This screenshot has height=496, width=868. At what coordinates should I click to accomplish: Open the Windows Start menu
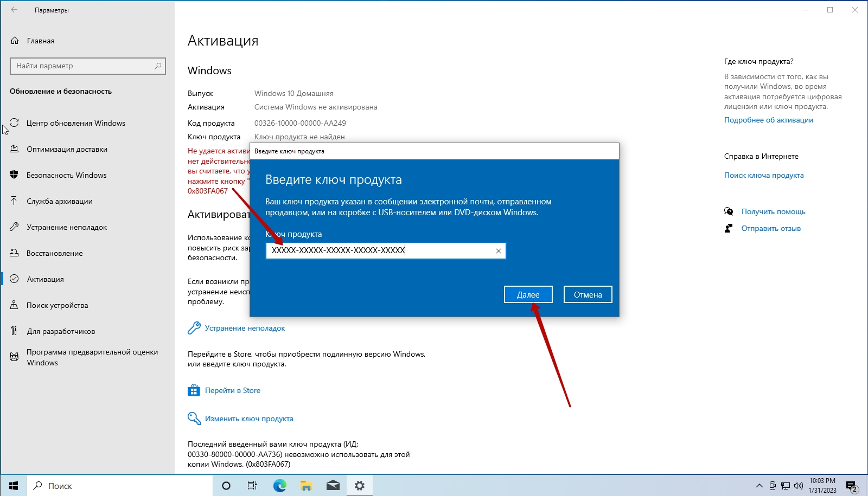(13, 486)
